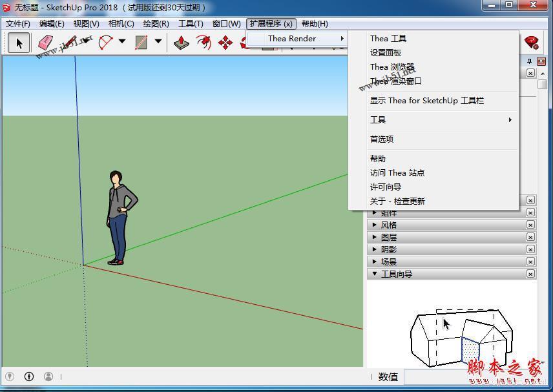
Task: Open the 视图(V) menu
Action: coord(87,24)
